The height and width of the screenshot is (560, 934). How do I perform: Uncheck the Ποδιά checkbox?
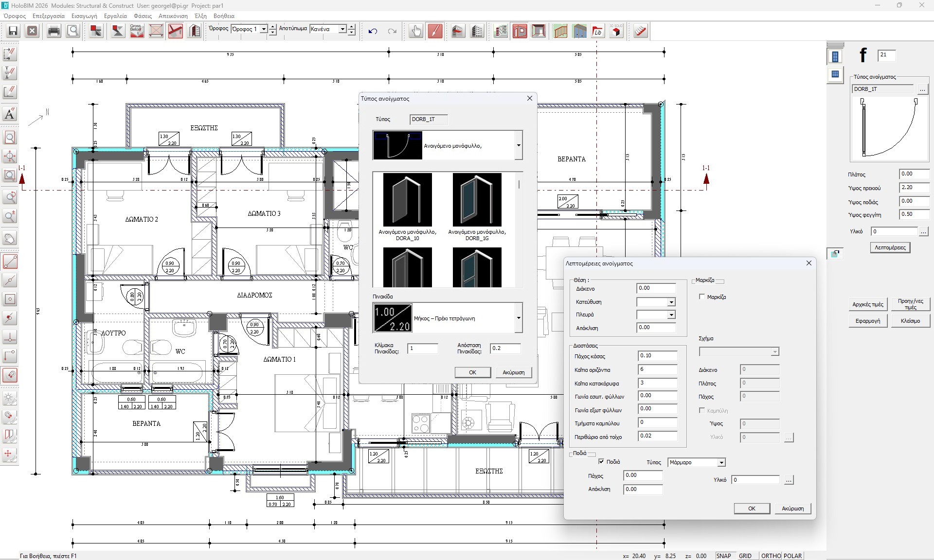point(601,461)
